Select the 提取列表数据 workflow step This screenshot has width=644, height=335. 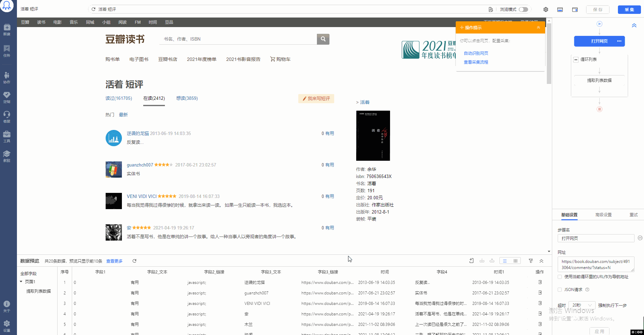coord(599,80)
